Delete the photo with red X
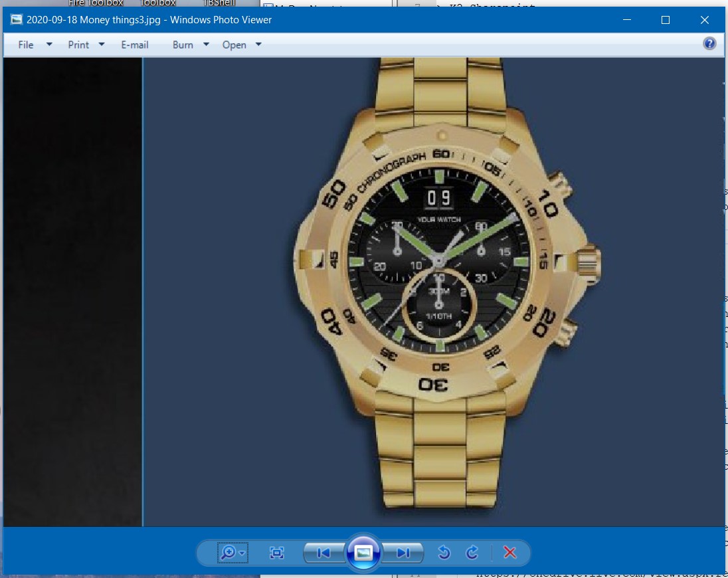 (509, 553)
